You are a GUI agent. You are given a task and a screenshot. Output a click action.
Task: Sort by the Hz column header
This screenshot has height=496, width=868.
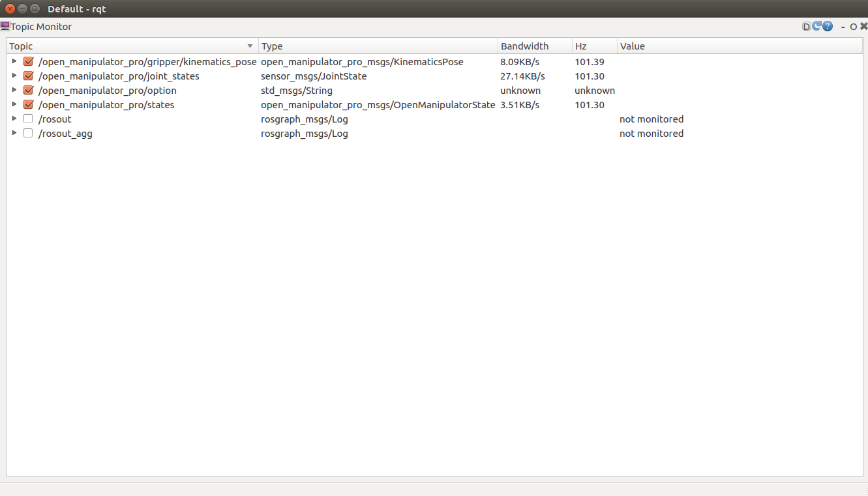(x=580, y=46)
